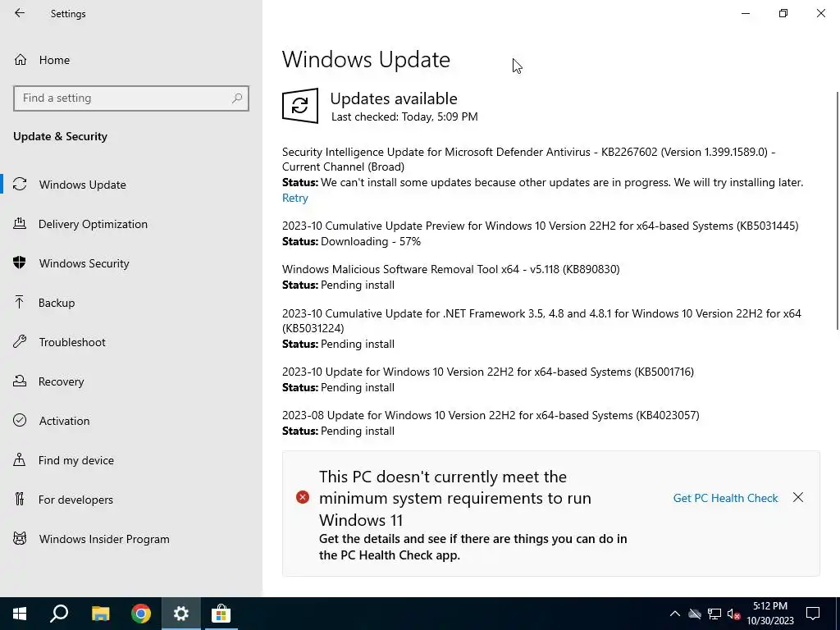This screenshot has height=630, width=840.
Task: Click the Backup upward arrow icon
Action: pyautogui.click(x=20, y=302)
